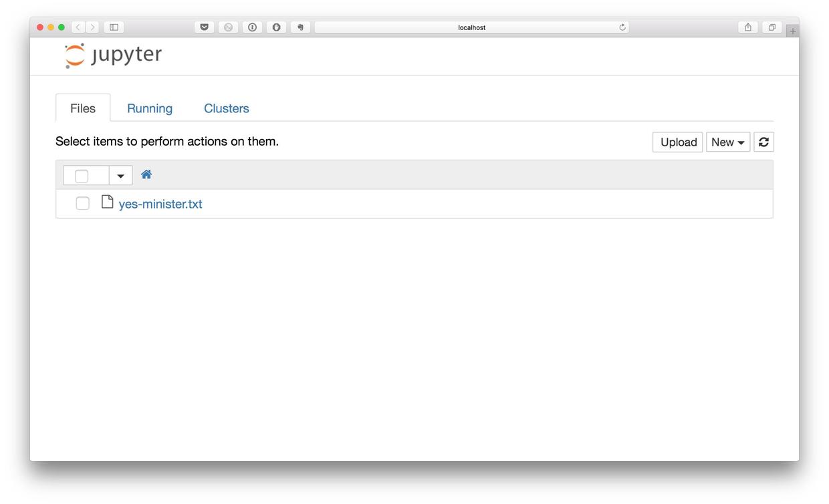The image size is (829, 504).
Task: Open the New dropdown menu
Action: pos(727,142)
